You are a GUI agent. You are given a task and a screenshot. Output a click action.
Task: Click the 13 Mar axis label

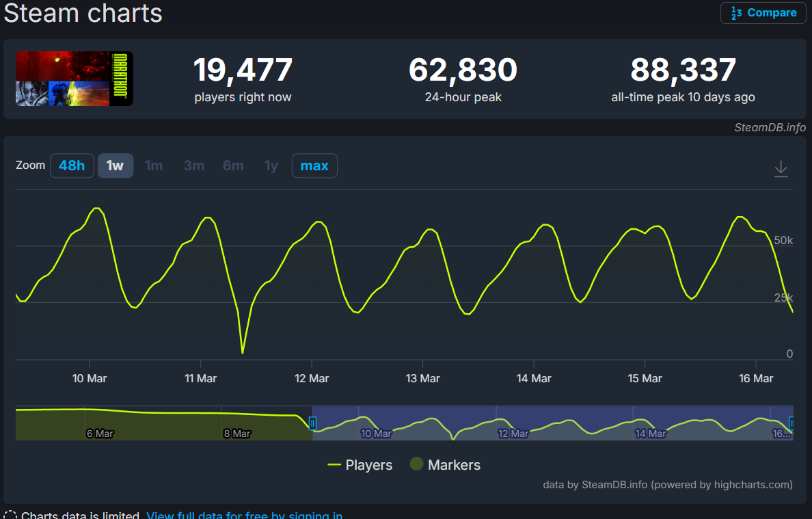[423, 379]
